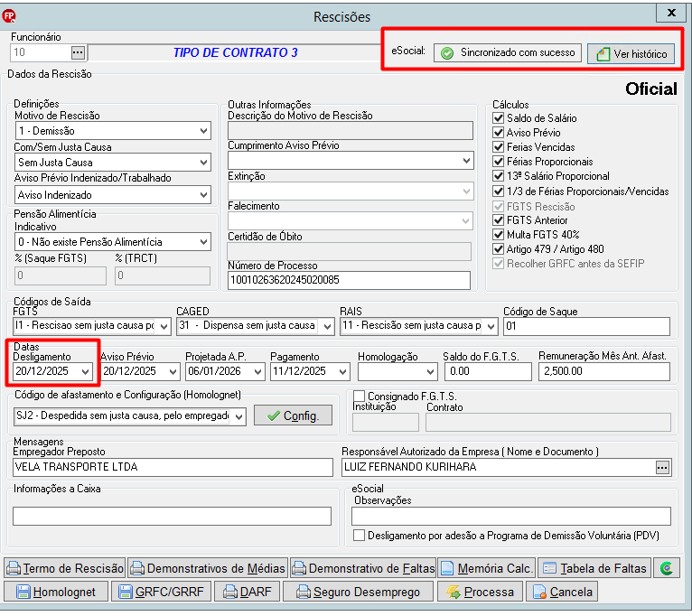Click Descrição do Motivo de Rescisão field
This screenshot has width=692, height=616.
tap(351, 131)
